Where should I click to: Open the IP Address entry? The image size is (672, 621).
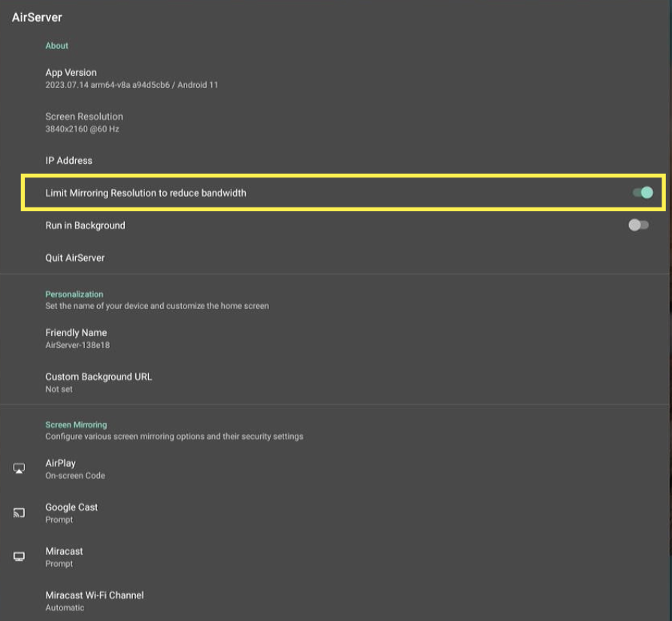coord(69,161)
